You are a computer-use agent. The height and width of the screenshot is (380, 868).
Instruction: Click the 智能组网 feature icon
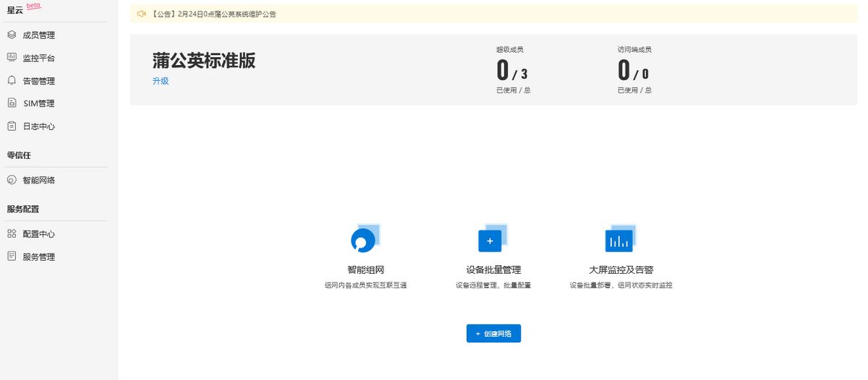364,239
